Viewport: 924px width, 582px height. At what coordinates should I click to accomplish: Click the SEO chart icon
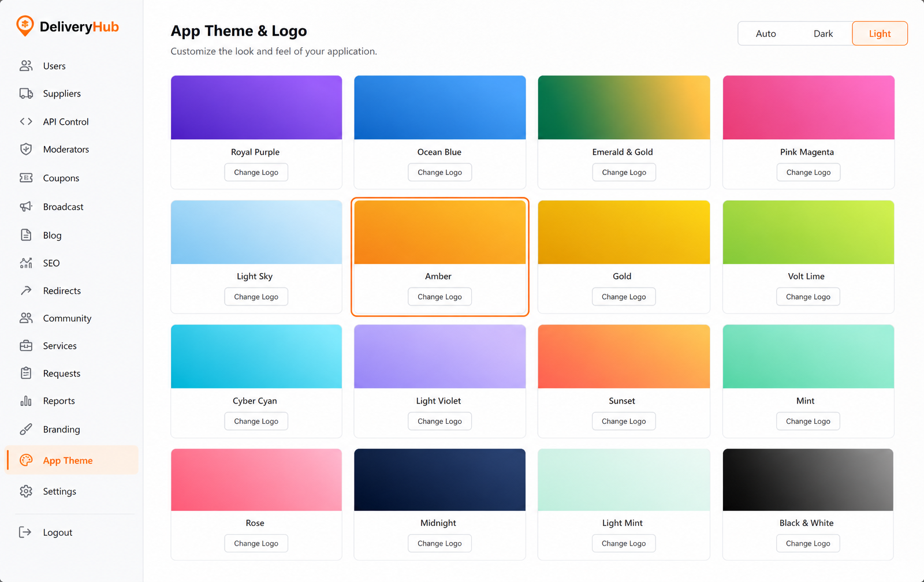(26, 263)
